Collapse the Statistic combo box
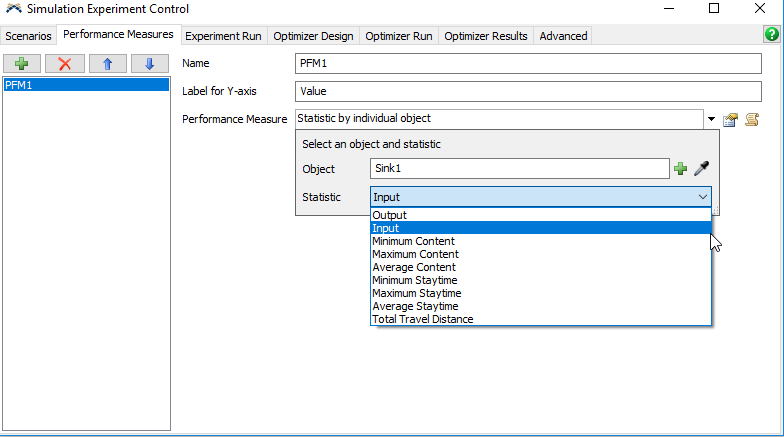Viewport: 784px width, 437px height. coord(701,198)
